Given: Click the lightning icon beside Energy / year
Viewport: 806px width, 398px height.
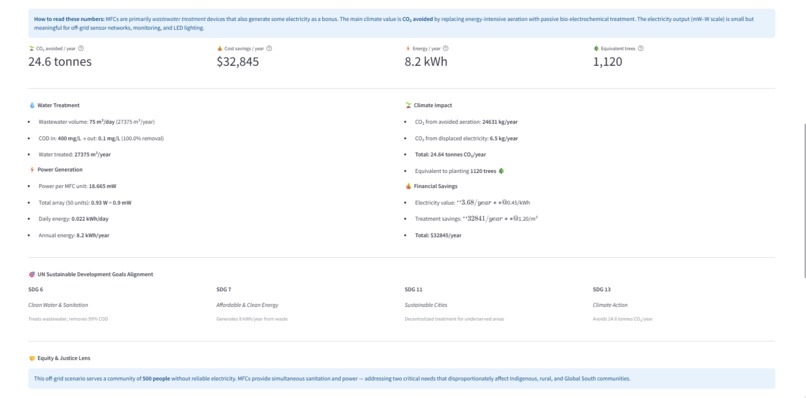Looking at the screenshot, I should 408,48.
